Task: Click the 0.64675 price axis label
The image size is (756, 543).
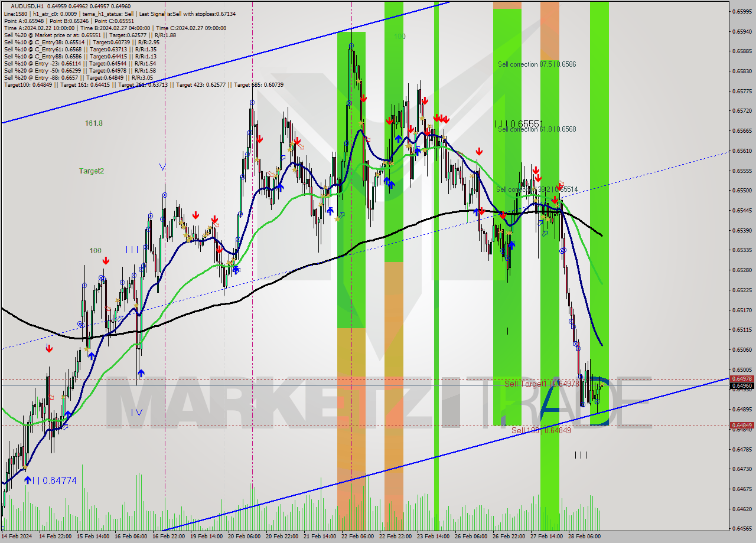Action: click(x=742, y=489)
